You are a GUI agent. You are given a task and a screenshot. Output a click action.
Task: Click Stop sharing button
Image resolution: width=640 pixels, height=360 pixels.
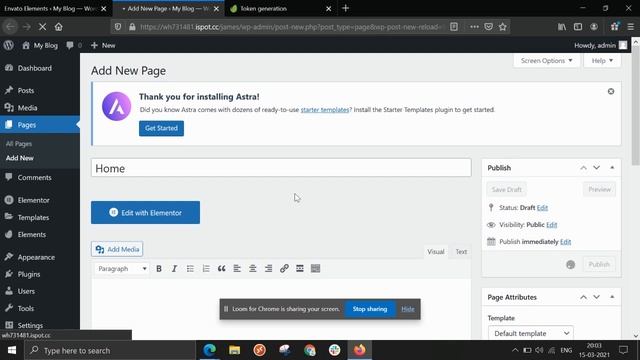pos(370,309)
